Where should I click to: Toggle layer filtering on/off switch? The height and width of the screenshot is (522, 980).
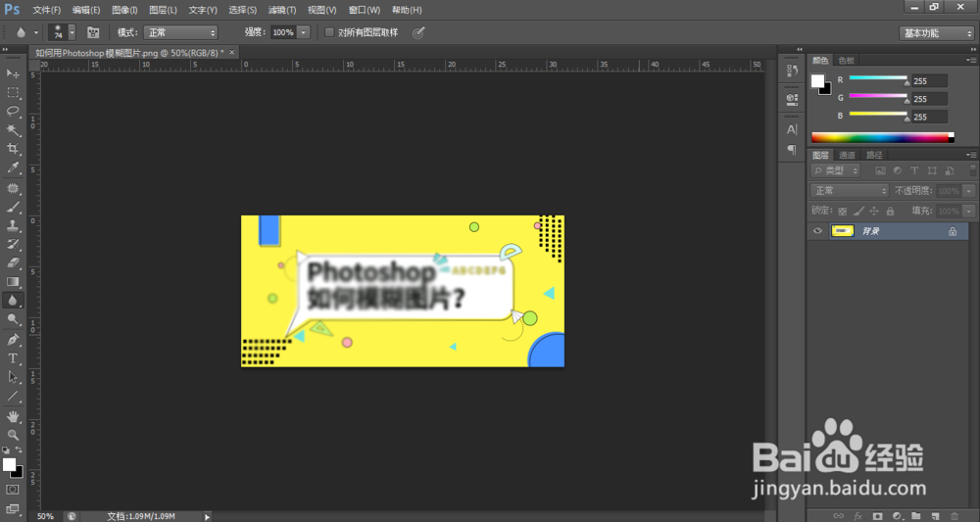[972, 170]
